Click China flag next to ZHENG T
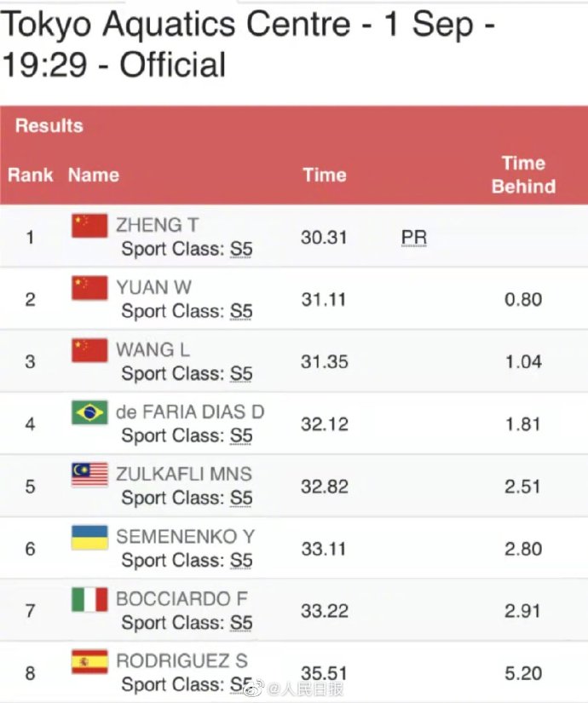This screenshot has width=588, height=703. pyautogui.click(x=89, y=226)
